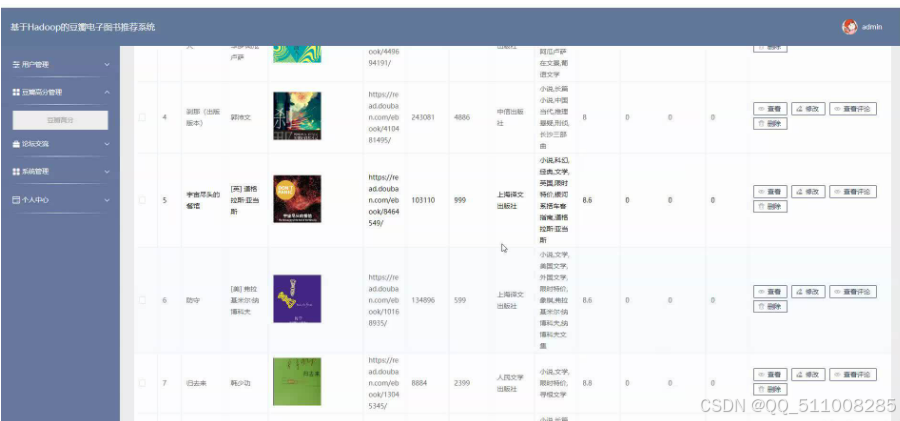Click the author cell [英] 道格拉斯·亚当斯
Image resolution: width=900 pixels, height=421 pixels.
point(243,200)
